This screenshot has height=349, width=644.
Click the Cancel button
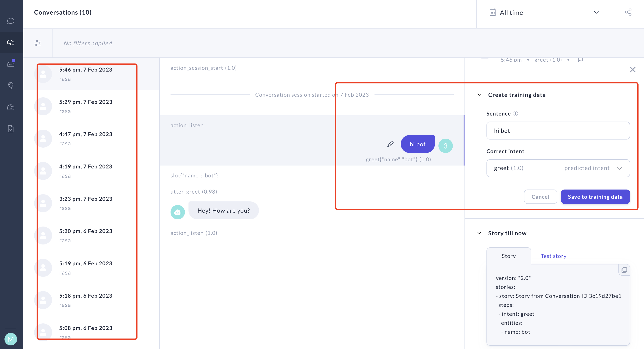tap(540, 197)
